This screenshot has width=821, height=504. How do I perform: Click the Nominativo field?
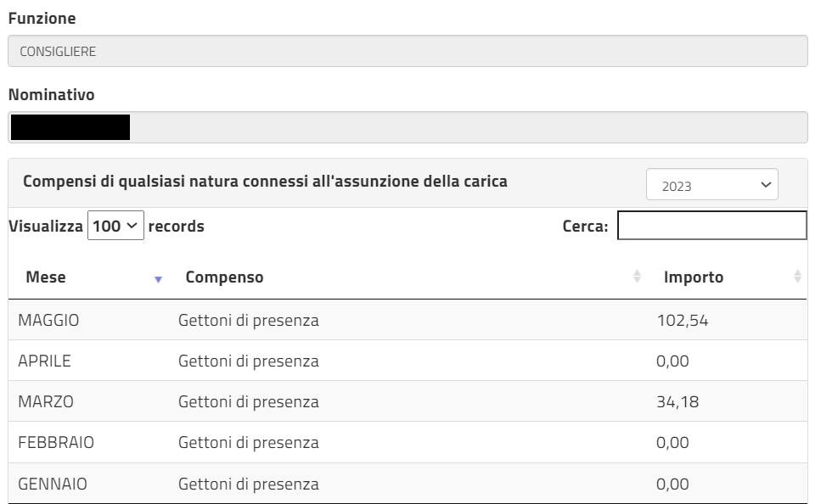pos(408,127)
